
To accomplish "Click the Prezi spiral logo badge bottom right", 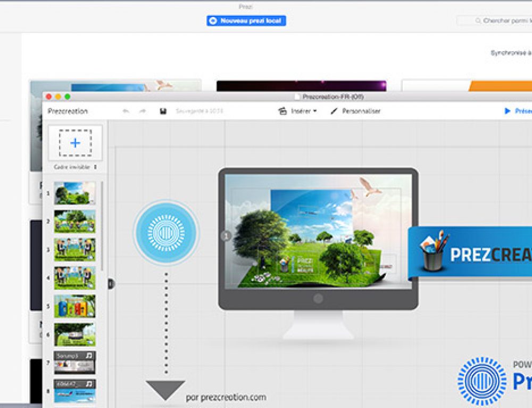I will point(481,381).
